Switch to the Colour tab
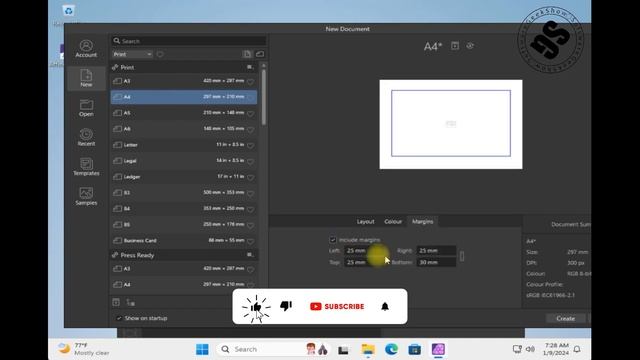The height and width of the screenshot is (360, 640). [393, 222]
